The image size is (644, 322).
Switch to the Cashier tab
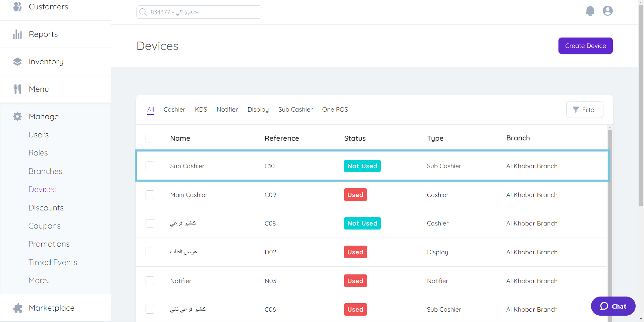point(174,110)
